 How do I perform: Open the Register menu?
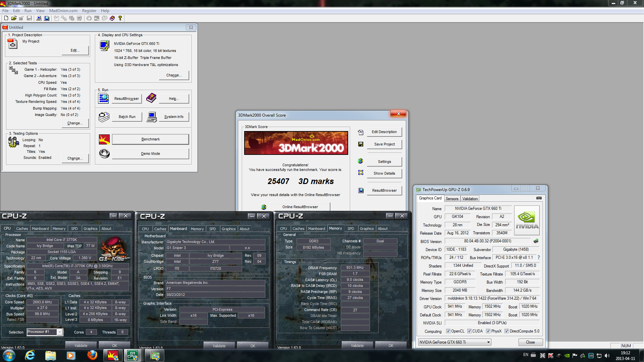coord(89,11)
